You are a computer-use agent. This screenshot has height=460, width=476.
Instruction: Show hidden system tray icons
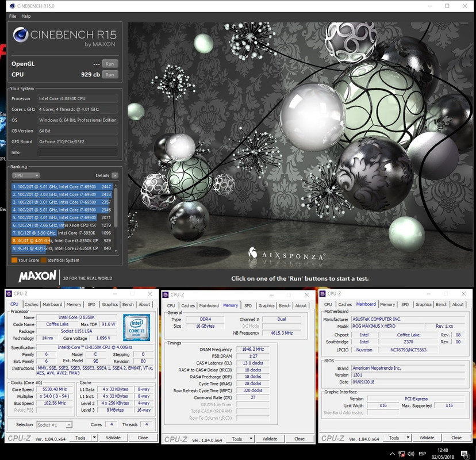click(393, 454)
